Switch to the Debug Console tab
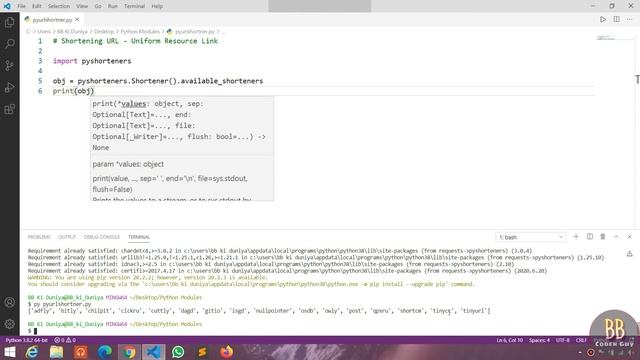The image size is (640, 360). [x=102, y=237]
